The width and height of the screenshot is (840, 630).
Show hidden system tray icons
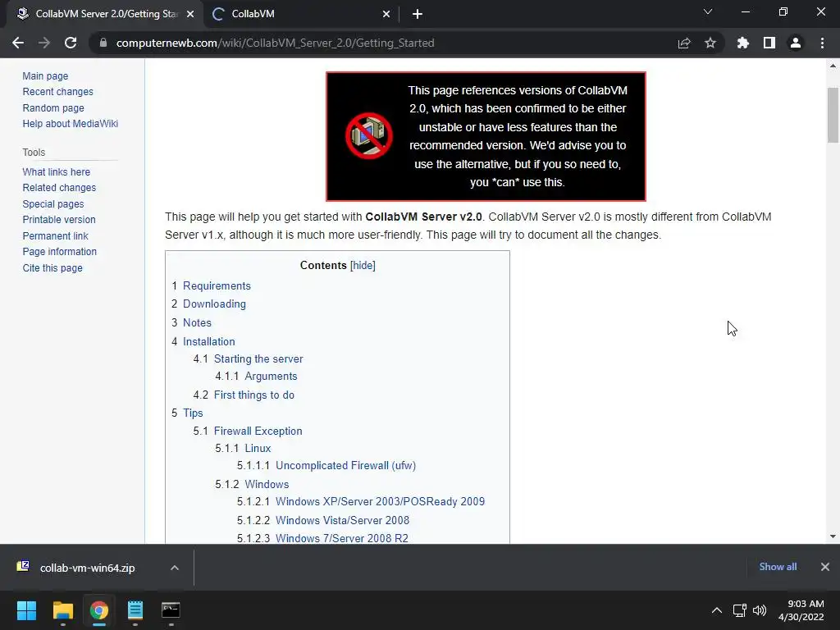click(717, 610)
